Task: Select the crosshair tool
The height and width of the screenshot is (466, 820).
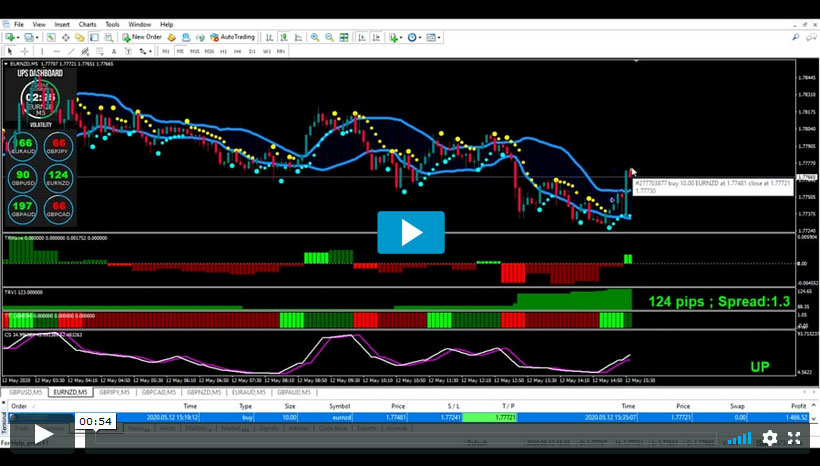Action: 25,51
